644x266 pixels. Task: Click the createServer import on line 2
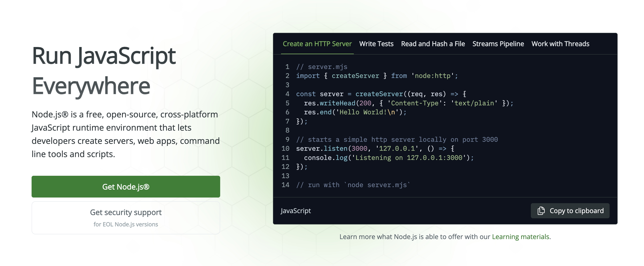point(355,76)
